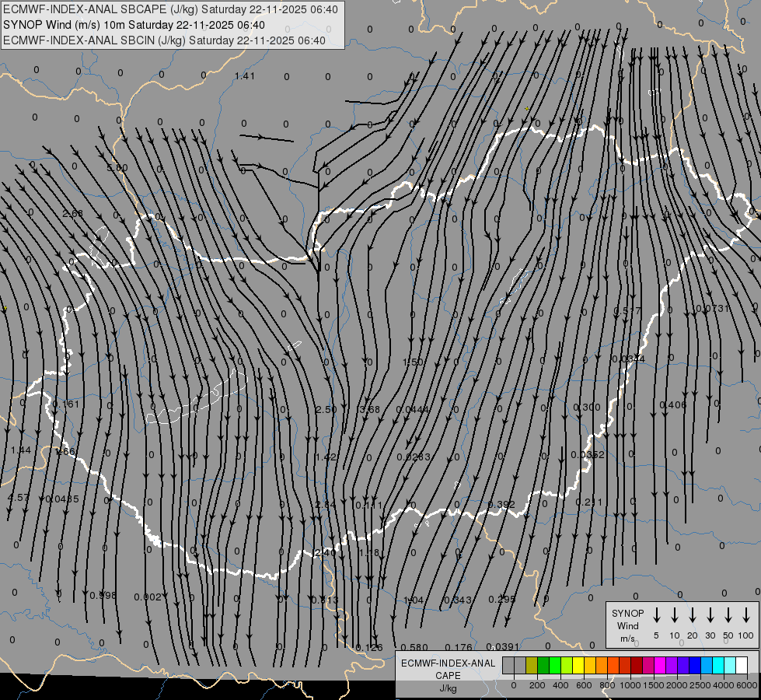This screenshot has width=761, height=700.
Task: Click the 0.0283 value on the map
Action: (413, 457)
